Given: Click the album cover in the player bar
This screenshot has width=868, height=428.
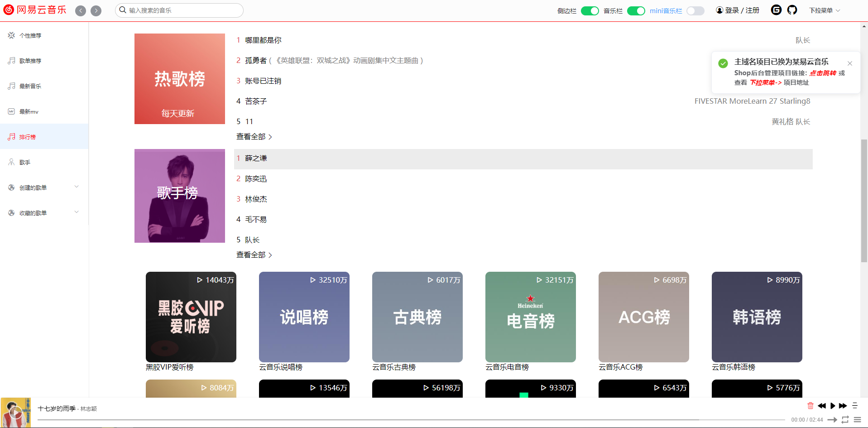Looking at the screenshot, I should pos(16,413).
